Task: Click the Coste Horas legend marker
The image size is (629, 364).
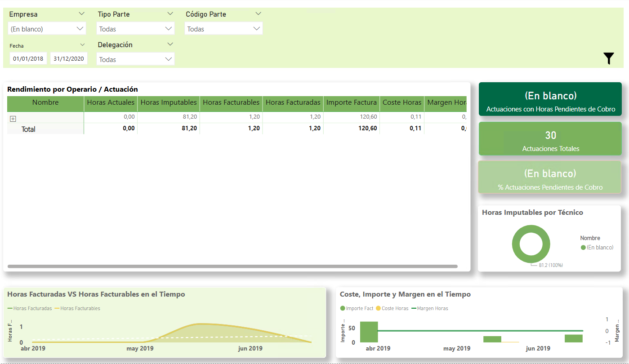Action: point(378,309)
